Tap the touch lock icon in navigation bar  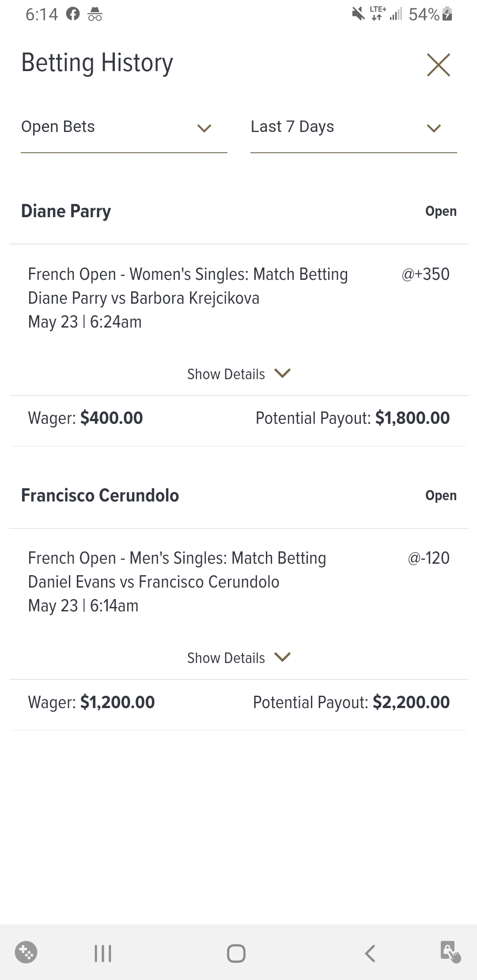point(450,952)
